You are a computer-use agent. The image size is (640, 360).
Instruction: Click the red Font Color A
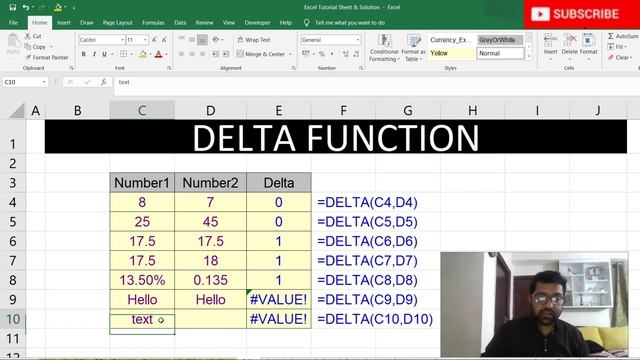(158, 54)
